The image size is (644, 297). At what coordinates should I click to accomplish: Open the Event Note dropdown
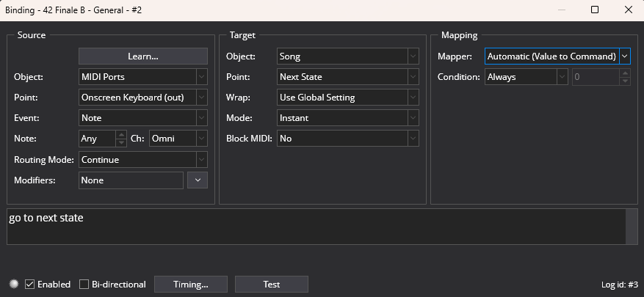point(143,118)
